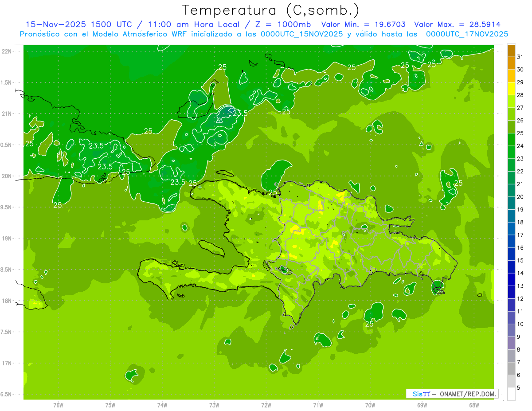Click the color scale swatch between 29 and 30
This screenshot has width=532, height=411.
click(511, 76)
